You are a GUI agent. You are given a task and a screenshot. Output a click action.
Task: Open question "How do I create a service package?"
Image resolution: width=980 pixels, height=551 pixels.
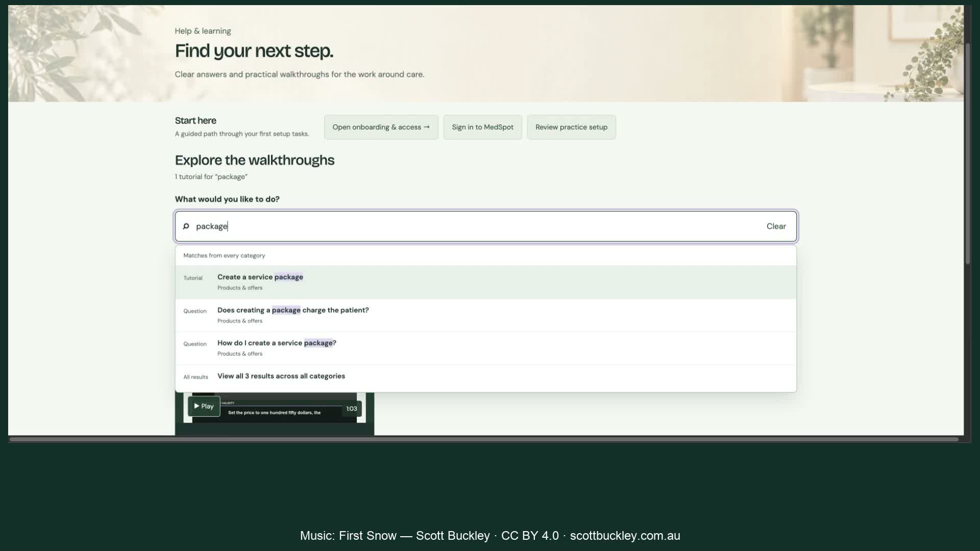485,348
